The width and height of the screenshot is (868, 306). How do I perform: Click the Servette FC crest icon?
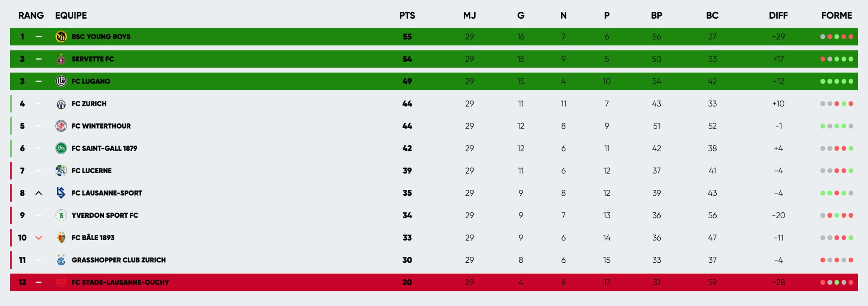point(61,59)
